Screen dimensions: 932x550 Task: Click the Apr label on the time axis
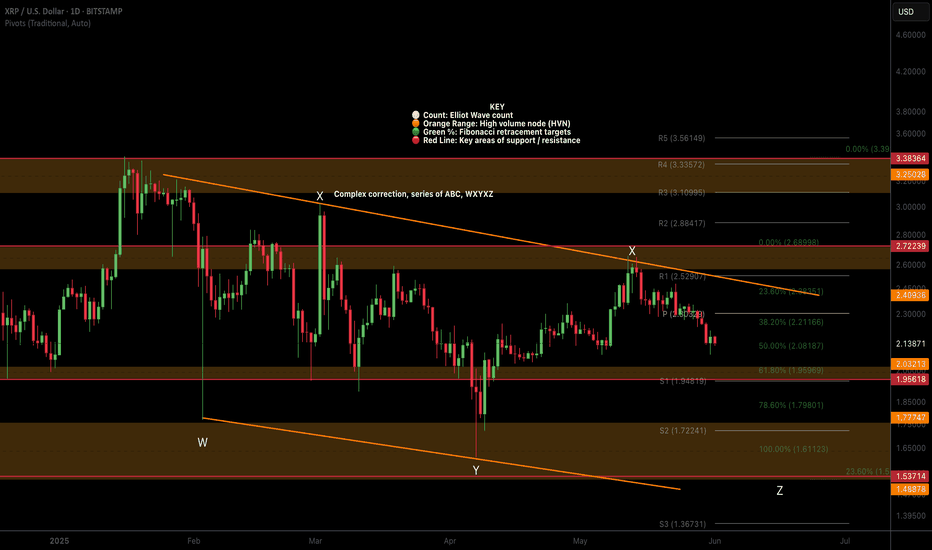(450, 540)
